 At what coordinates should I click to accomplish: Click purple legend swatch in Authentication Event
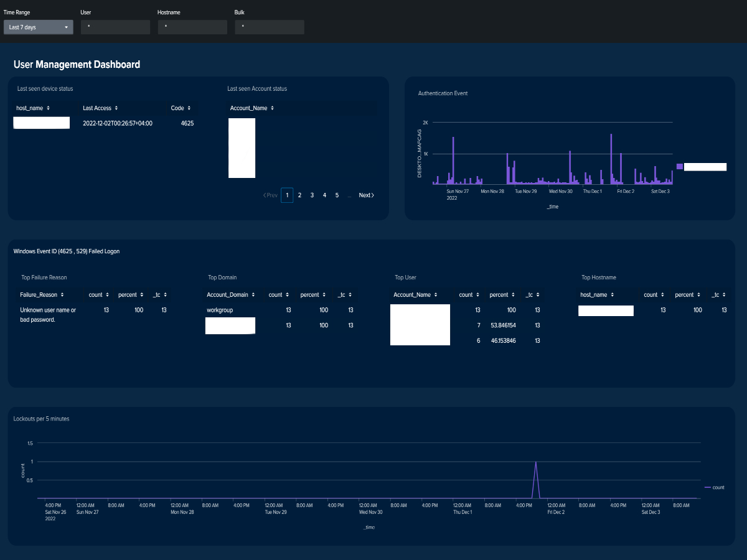[680, 167]
